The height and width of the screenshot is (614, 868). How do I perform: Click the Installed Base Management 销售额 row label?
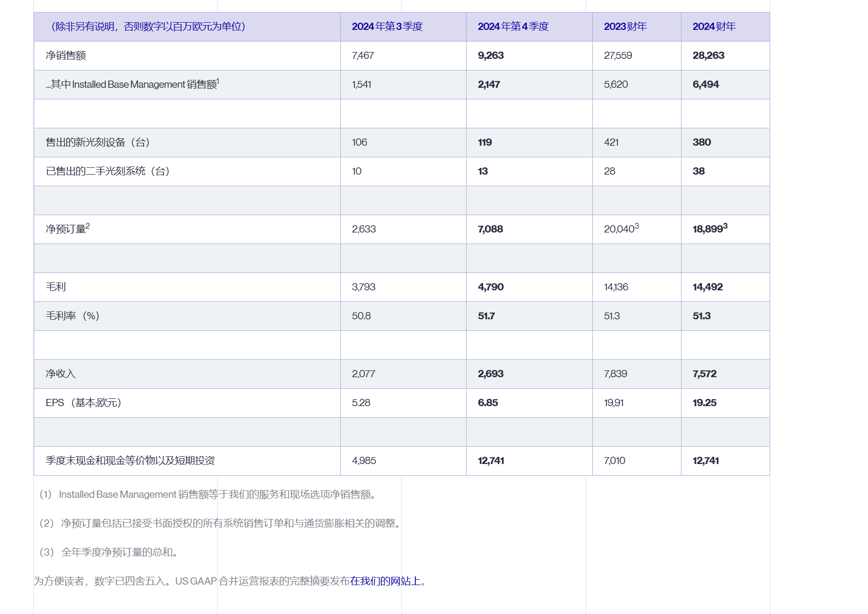(133, 84)
